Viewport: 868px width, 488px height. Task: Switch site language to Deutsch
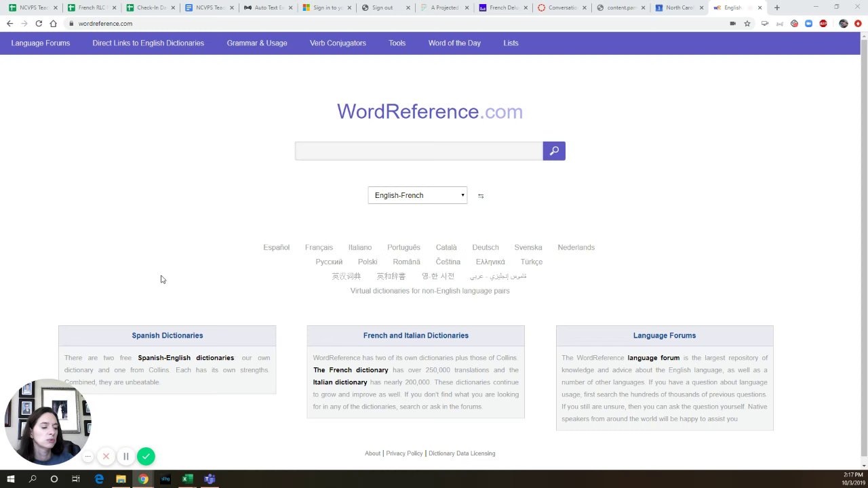486,247
